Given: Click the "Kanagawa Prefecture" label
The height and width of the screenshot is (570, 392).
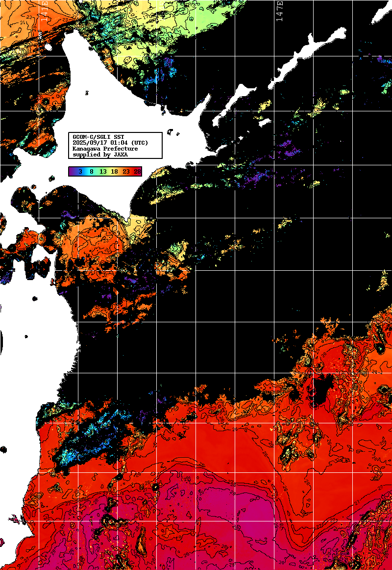Looking at the screenshot, I should pyautogui.click(x=105, y=149).
